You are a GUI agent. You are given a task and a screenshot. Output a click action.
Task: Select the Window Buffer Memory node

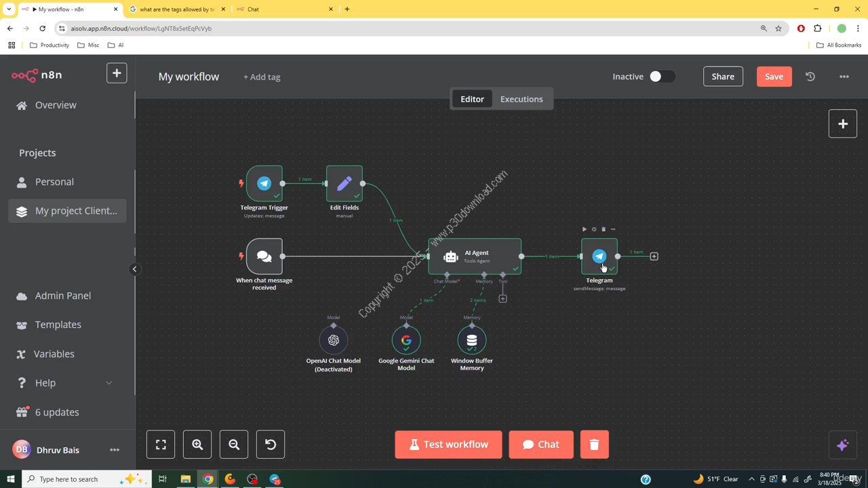[472, 340]
